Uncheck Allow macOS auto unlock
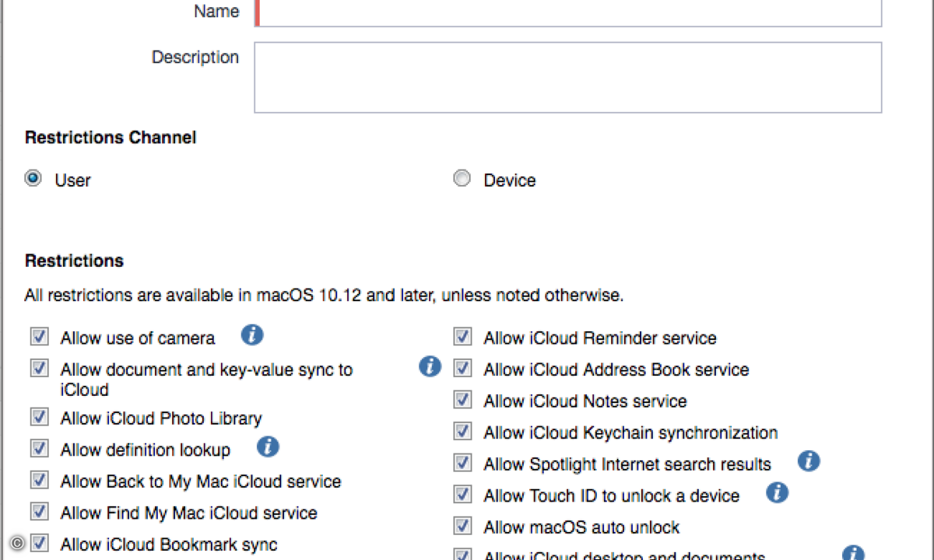This screenshot has height=560, width=934. pyautogui.click(x=462, y=527)
